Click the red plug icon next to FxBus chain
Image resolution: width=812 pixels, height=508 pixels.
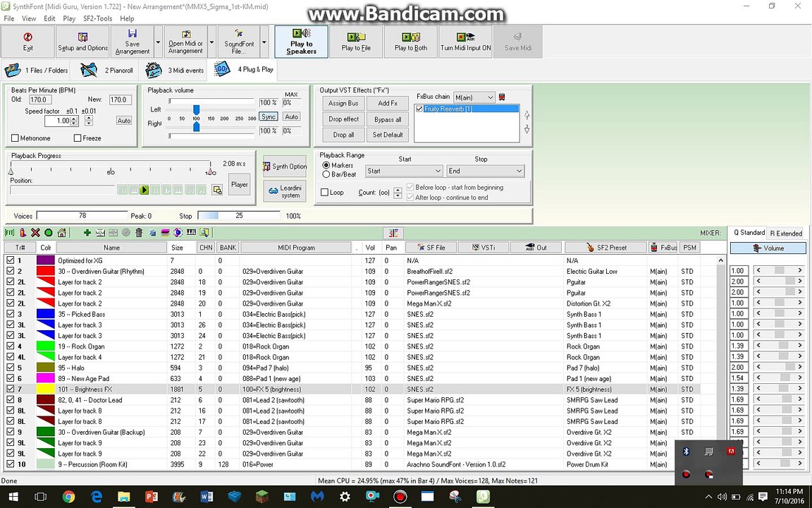(x=502, y=97)
